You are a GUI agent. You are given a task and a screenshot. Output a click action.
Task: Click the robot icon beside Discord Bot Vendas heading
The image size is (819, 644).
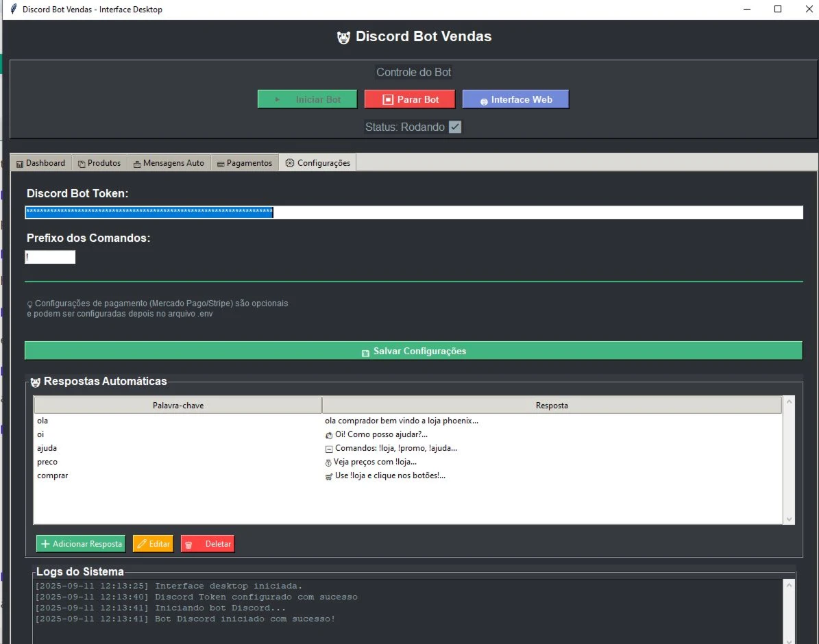(x=343, y=37)
